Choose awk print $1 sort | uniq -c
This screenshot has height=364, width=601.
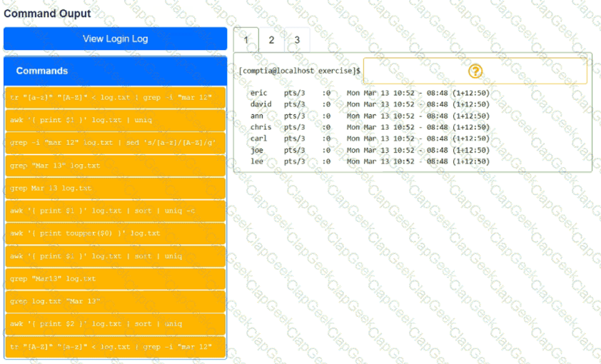[115, 211]
